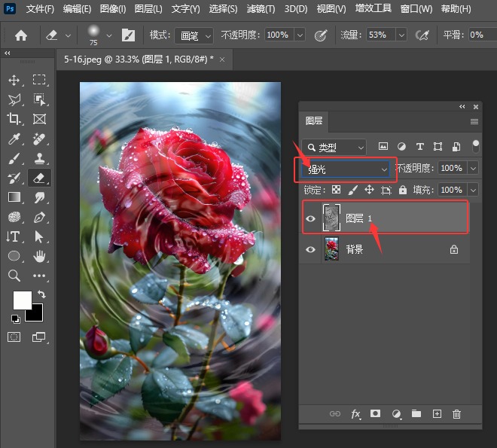
Task: Select the Polygonal Lasso tool
Action: [14, 100]
